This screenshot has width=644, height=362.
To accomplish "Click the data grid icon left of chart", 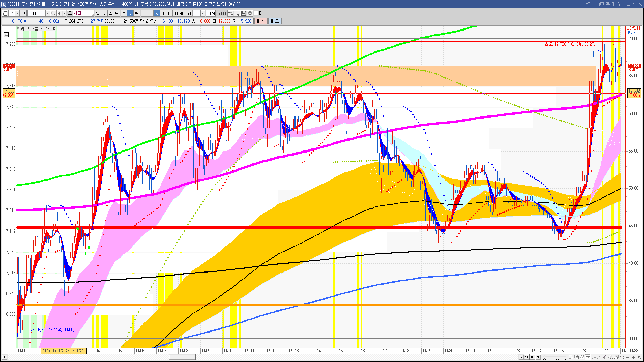I will click(6, 35).
